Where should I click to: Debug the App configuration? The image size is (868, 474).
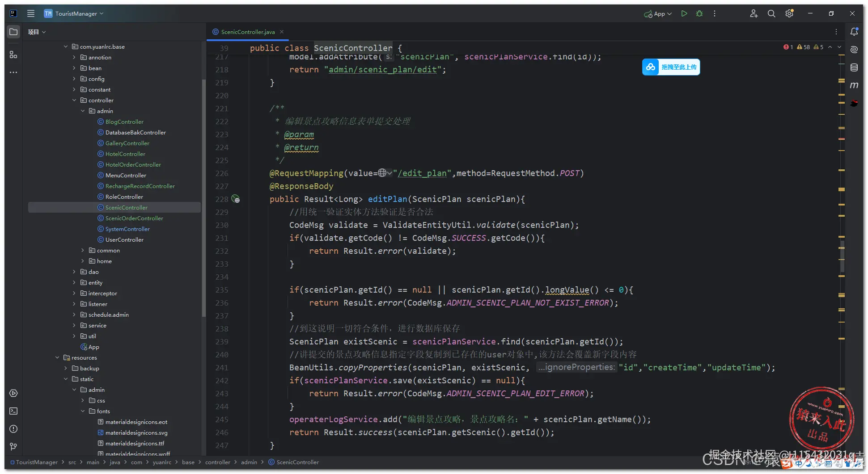[699, 13]
